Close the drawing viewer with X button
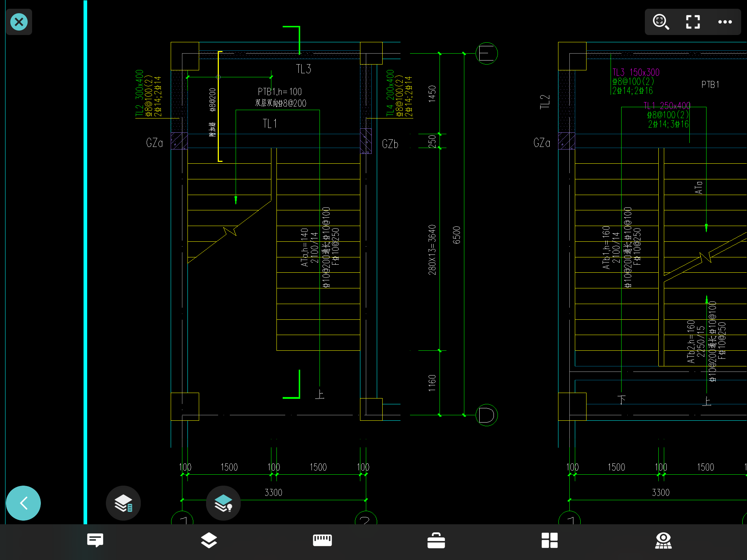 coord(19,22)
